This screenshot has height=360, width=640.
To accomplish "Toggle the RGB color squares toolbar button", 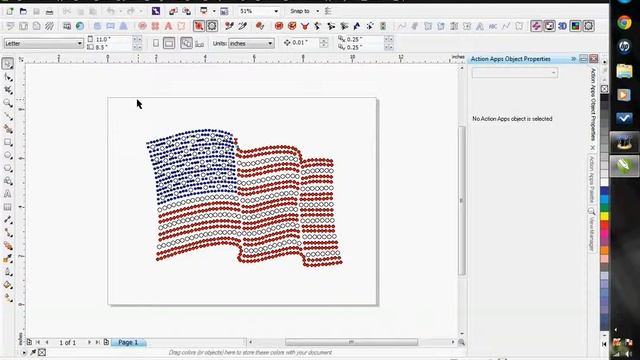I will tap(576, 26).
